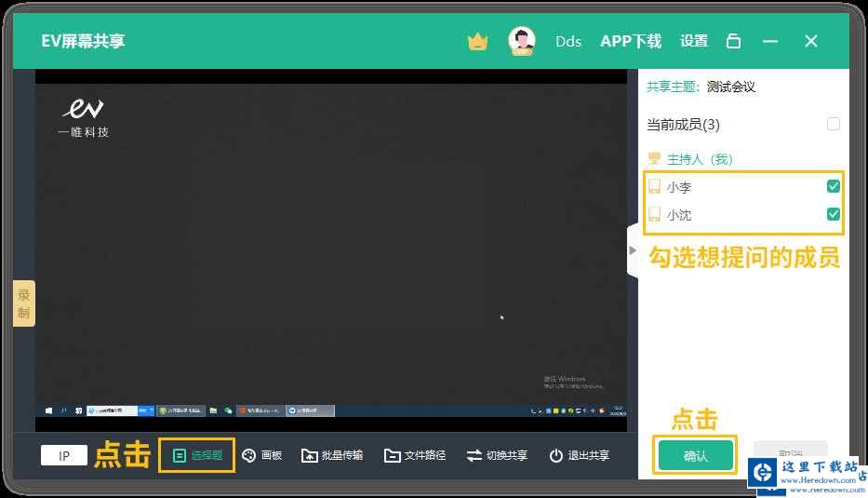The height and width of the screenshot is (498, 868).
Task: Click the 测试会议 share topic text
Action: 730,87
